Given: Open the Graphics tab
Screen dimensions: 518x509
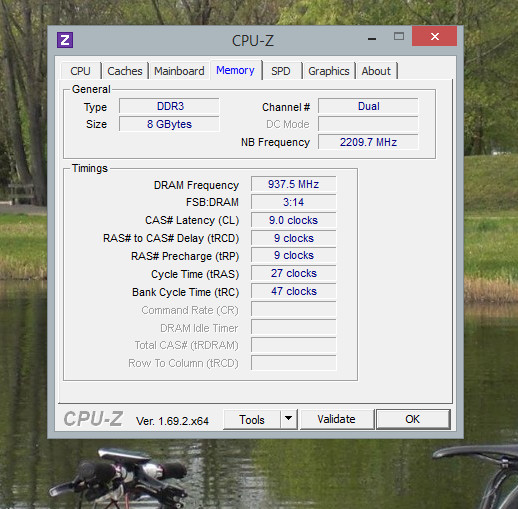Looking at the screenshot, I should pos(329,71).
